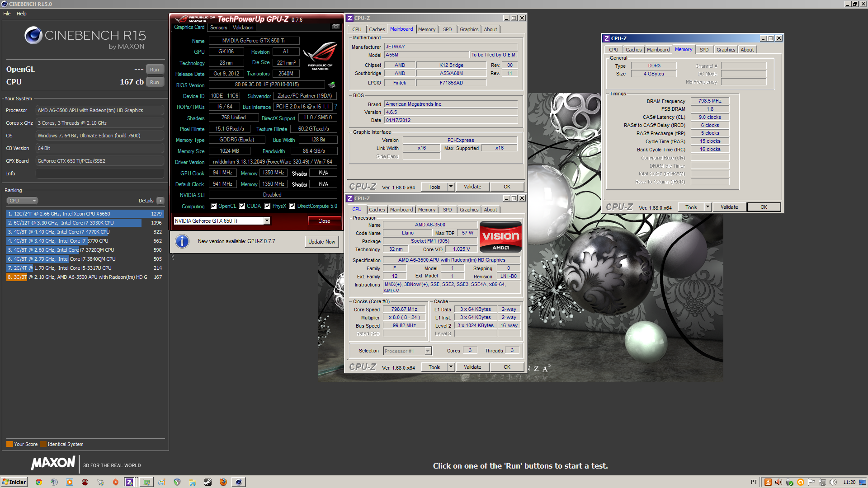Viewport: 868px width, 488px height.
Task: Open the Cinebench Help menu
Action: click(x=22, y=14)
